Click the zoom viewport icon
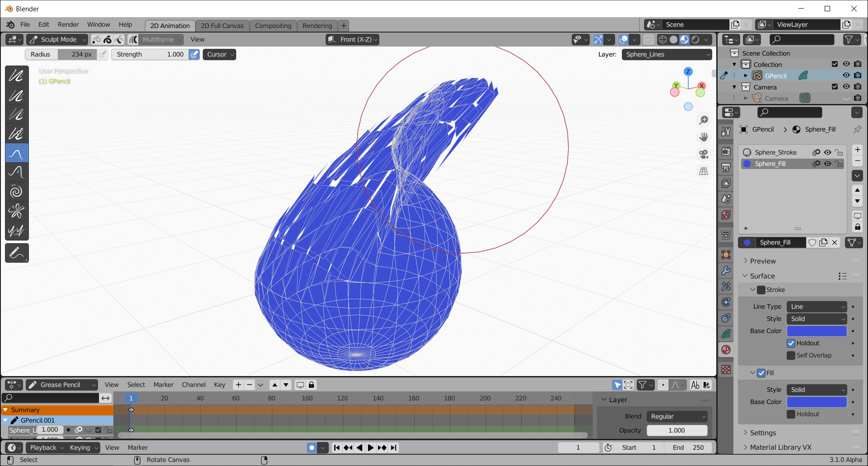Screen dimensions: 868x466 pyautogui.click(x=704, y=120)
